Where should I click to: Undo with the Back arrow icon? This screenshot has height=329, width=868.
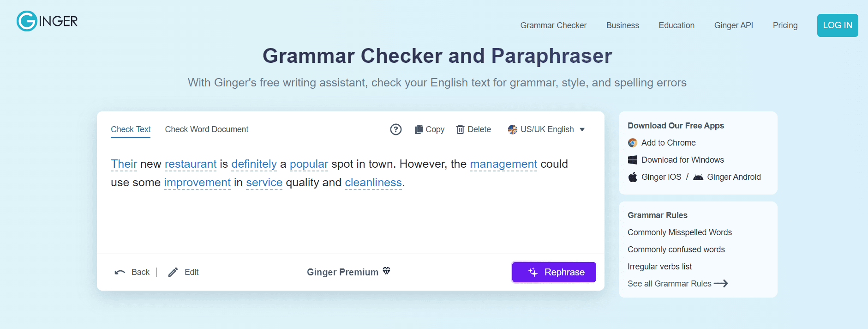pyautogui.click(x=119, y=272)
